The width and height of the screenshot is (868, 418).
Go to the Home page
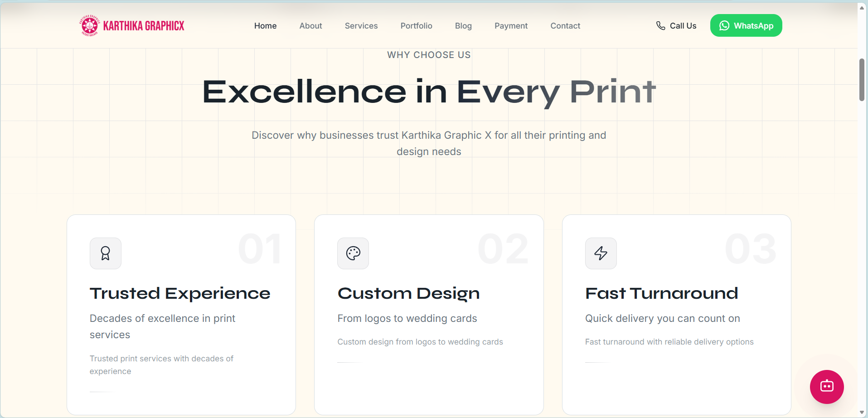point(265,26)
